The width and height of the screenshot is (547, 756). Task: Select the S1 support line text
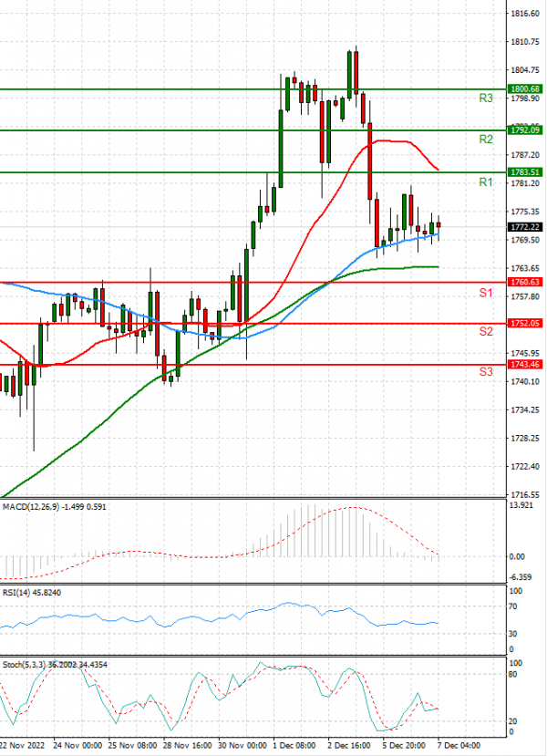(486, 293)
